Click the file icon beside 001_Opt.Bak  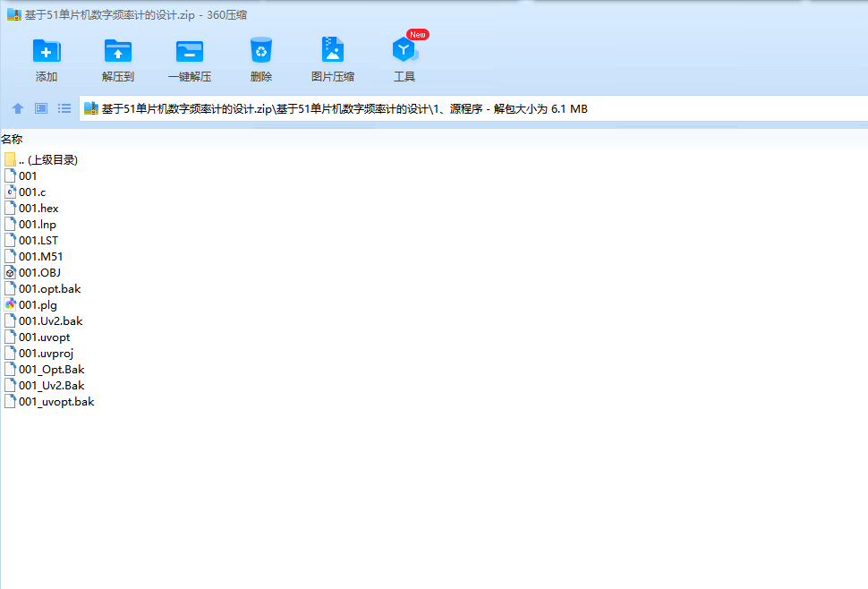(x=10, y=369)
